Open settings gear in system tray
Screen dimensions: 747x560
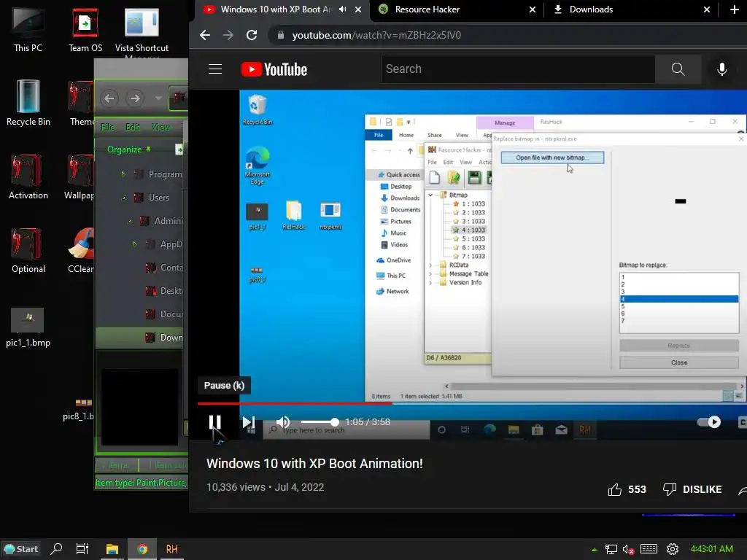(x=672, y=549)
